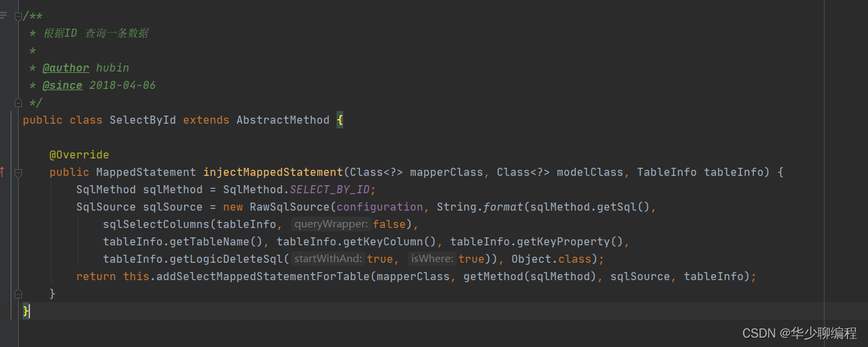868x347 pixels.
Task: Click the SelectById class name
Action: click(143, 120)
